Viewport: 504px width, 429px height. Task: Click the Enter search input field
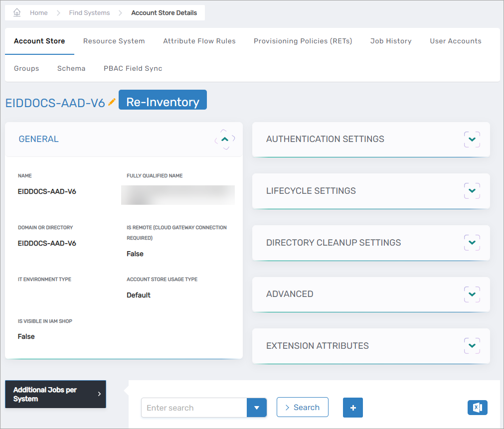click(x=193, y=408)
